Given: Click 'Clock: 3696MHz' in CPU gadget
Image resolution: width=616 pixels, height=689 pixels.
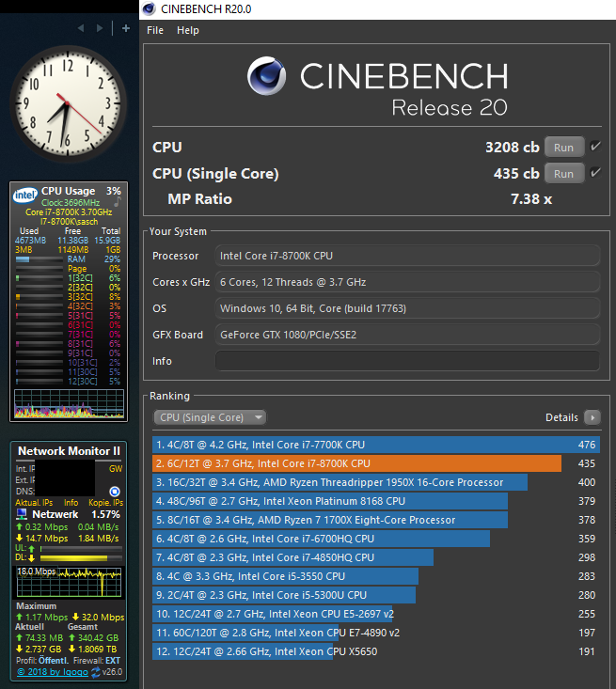Looking at the screenshot, I should tap(71, 203).
